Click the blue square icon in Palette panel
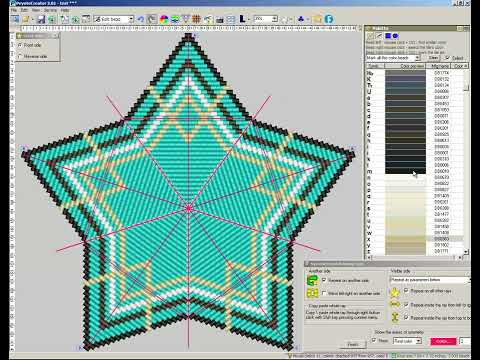The image size is (480, 360). click(388, 36)
